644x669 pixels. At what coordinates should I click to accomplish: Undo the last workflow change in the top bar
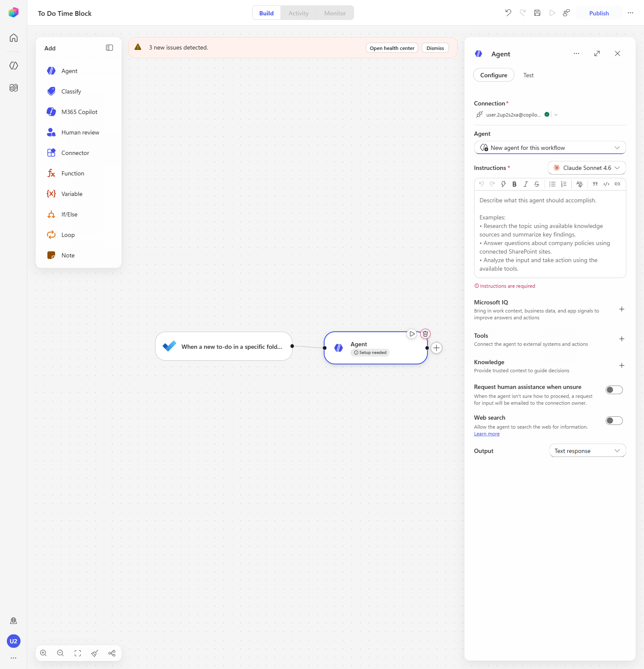(x=508, y=13)
